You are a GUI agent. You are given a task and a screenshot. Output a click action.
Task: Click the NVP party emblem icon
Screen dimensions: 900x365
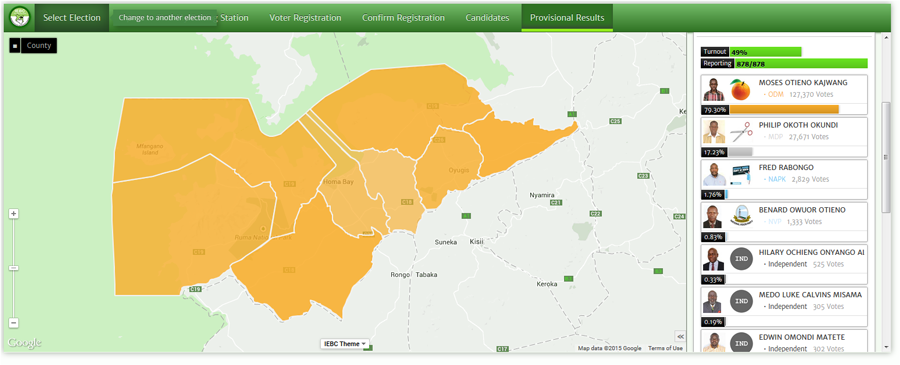coord(740,216)
